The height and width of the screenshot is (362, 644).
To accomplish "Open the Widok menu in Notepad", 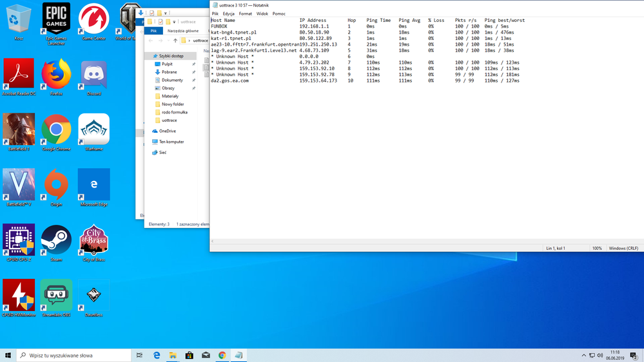I will (262, 14).
